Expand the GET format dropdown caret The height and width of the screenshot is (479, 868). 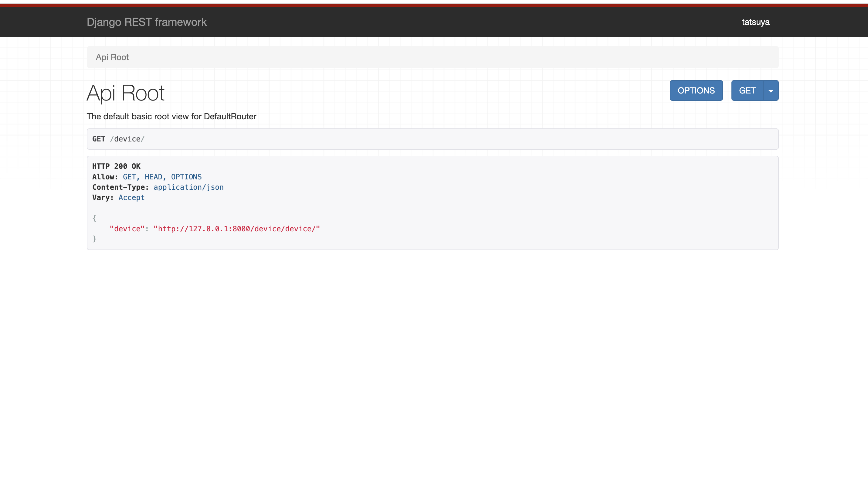pyautogui.click(x=770, y=91)
